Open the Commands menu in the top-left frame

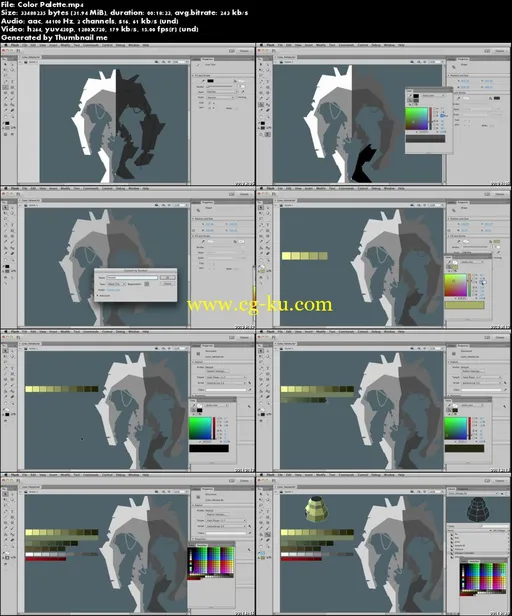coord(91,45)
